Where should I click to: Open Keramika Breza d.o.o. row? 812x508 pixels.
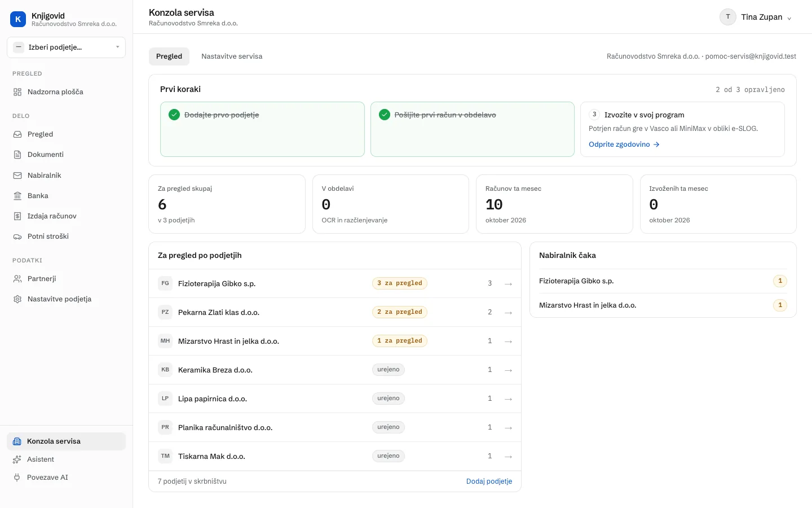[335, 370]
